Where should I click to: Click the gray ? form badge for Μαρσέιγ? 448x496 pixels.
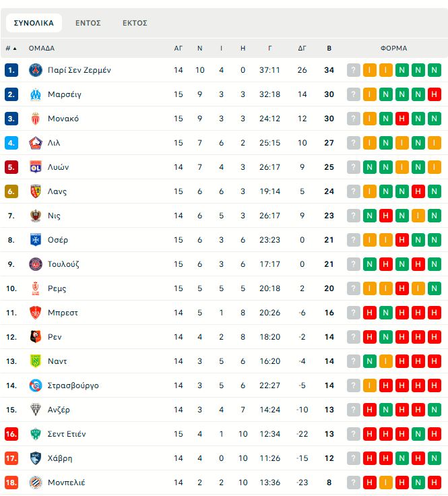(x=354, y=94)
